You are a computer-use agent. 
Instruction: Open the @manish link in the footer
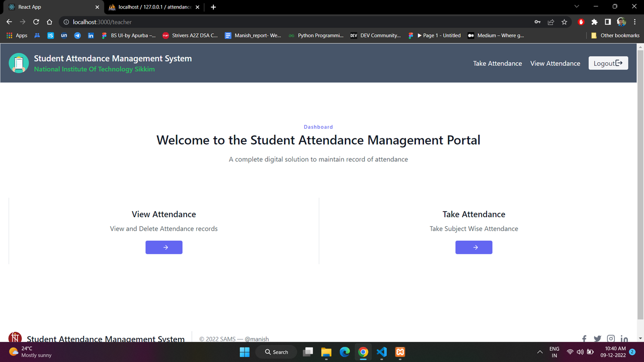pyautogui.click(x=257, y=339)
